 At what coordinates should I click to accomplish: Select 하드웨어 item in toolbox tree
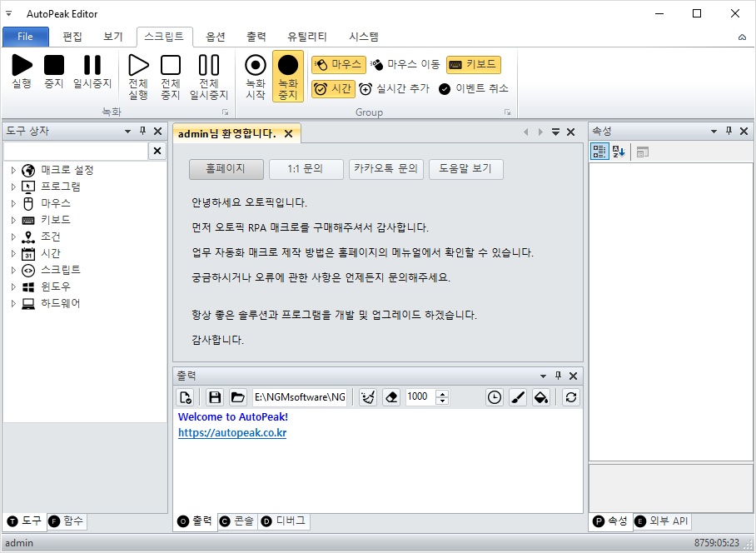(x=60, y=303)
